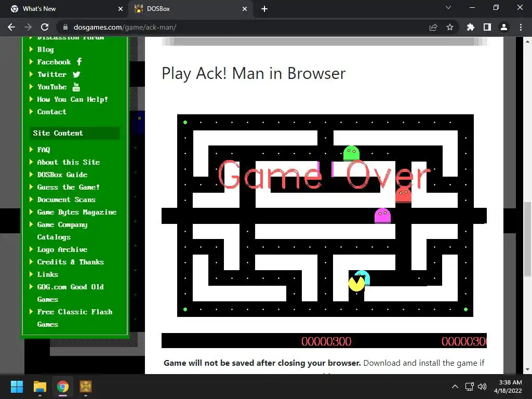532x399 pixels.
Task: Click the Game Over text in game
Action: point(324,175)
